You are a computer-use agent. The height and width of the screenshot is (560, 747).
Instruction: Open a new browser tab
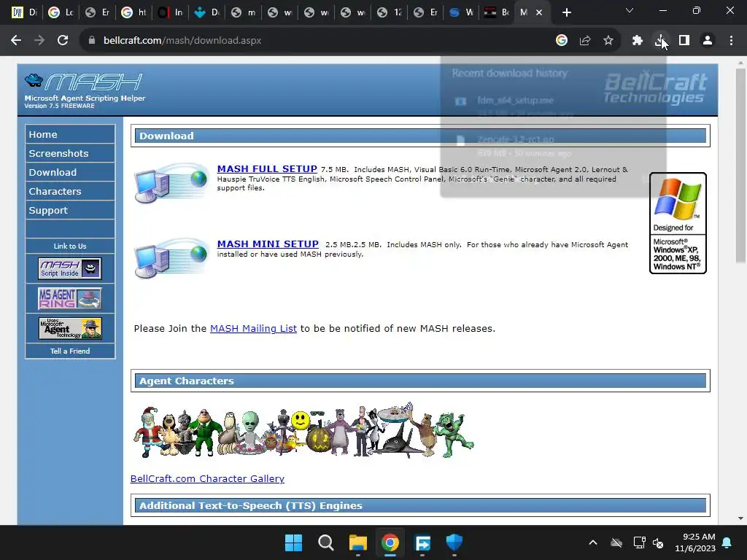[566, 12]
